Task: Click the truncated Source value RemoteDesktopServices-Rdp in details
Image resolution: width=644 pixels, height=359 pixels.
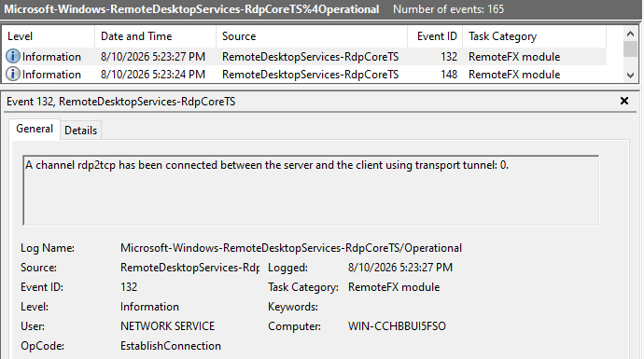Action: [189, 268]
